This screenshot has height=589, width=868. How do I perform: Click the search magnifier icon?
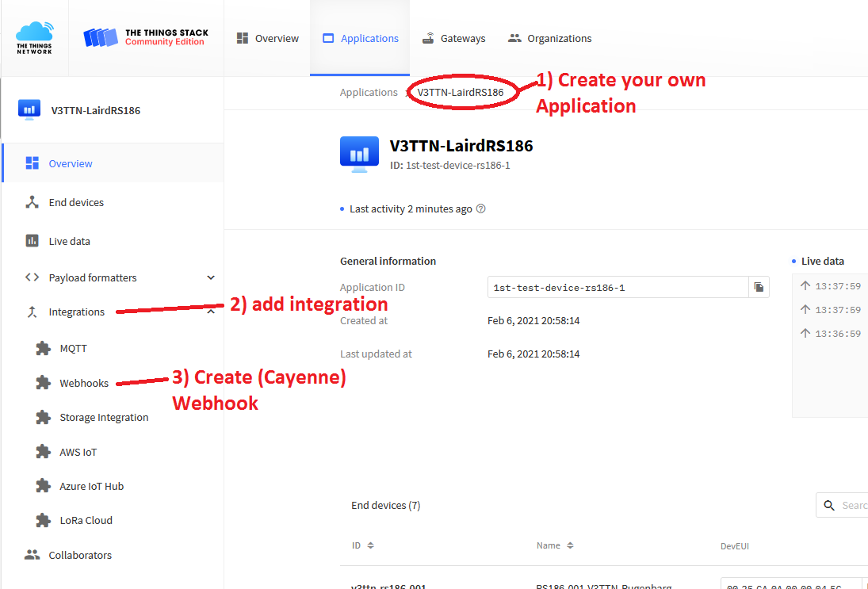829,506
